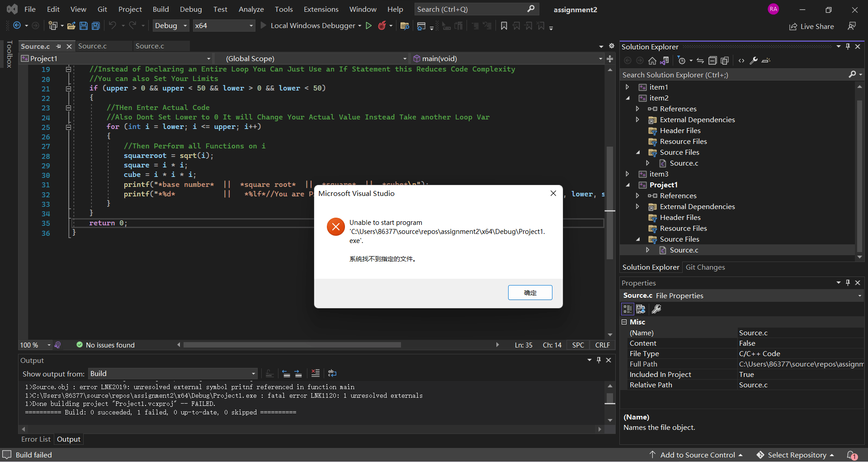Toggle word wrap in the Output panel
Image resolution: width=868 pixels, height=462 pixels.
click(332, 373)
